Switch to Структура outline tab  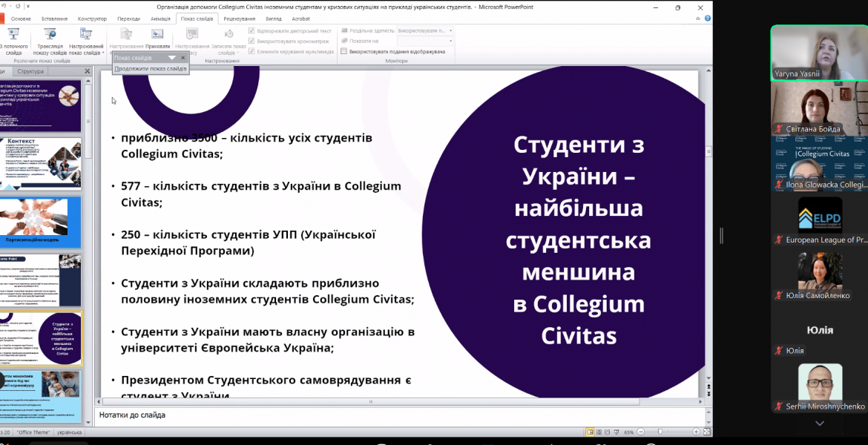(30, 71)
